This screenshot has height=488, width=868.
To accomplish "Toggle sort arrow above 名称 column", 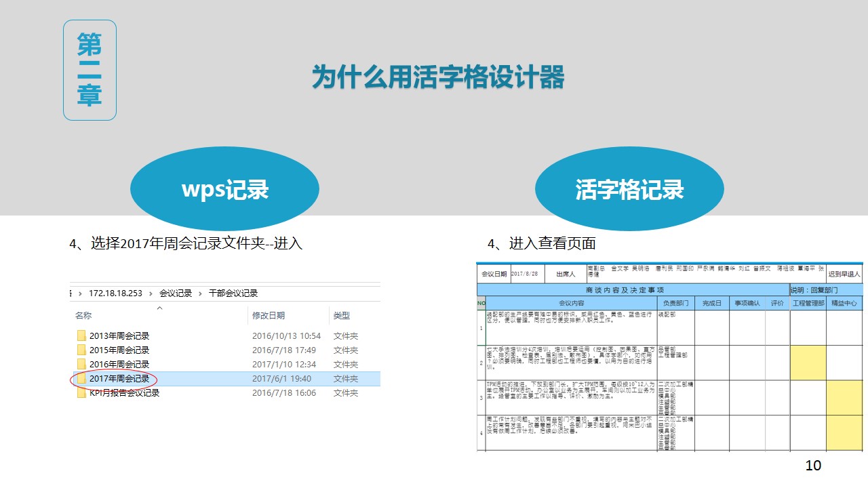I will (160, 308).
